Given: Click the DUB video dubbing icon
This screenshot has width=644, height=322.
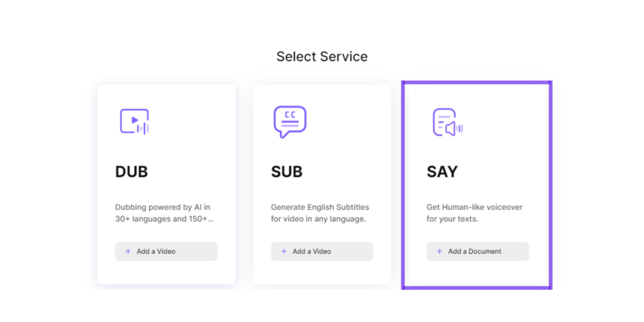Looking at the screenshot, I should (135, 121).
